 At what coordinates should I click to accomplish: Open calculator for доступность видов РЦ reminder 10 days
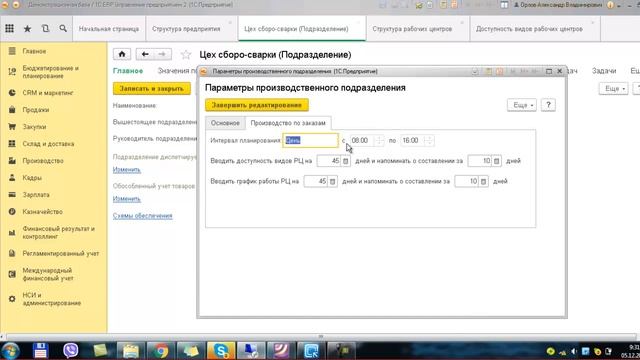(x=496, y=161)
